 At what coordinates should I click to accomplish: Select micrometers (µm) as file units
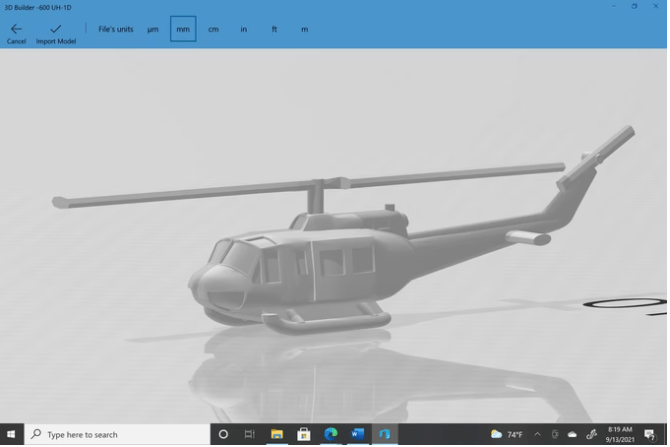point(153,30)
